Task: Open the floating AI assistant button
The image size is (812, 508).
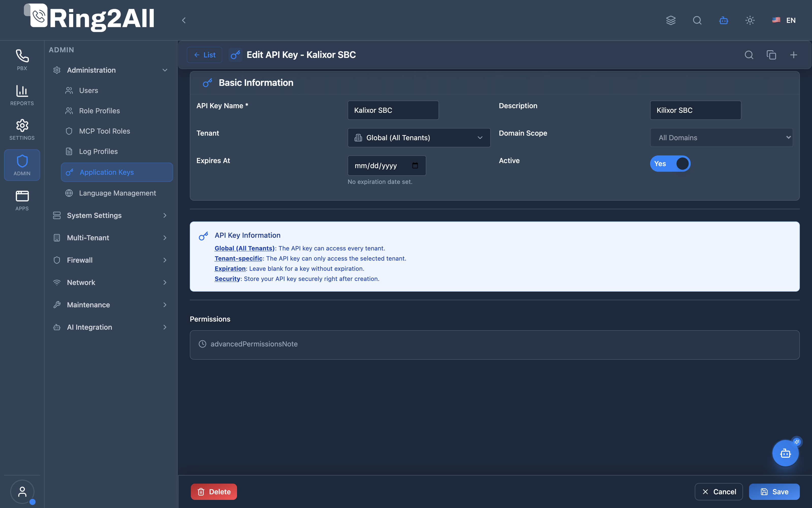Action: point(785,453)
